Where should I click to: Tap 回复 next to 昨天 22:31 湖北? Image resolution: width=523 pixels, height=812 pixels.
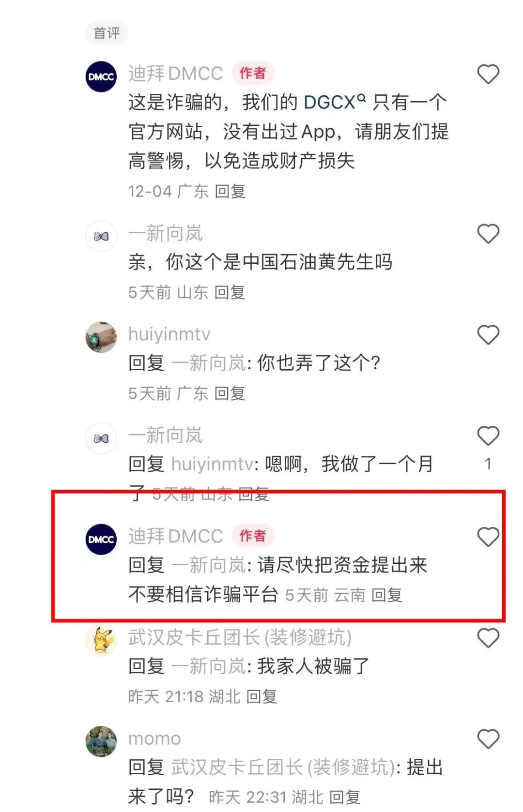(x=345, y=797)
